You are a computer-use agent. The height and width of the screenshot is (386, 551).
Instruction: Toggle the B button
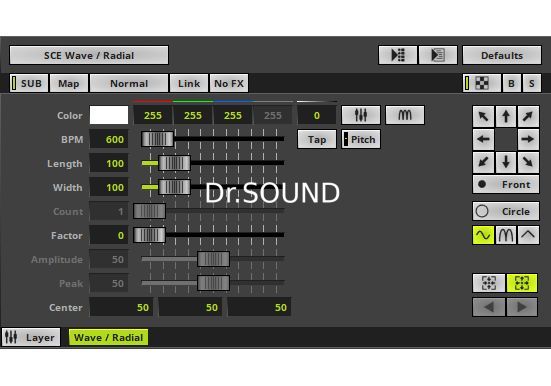coord(512,83)
